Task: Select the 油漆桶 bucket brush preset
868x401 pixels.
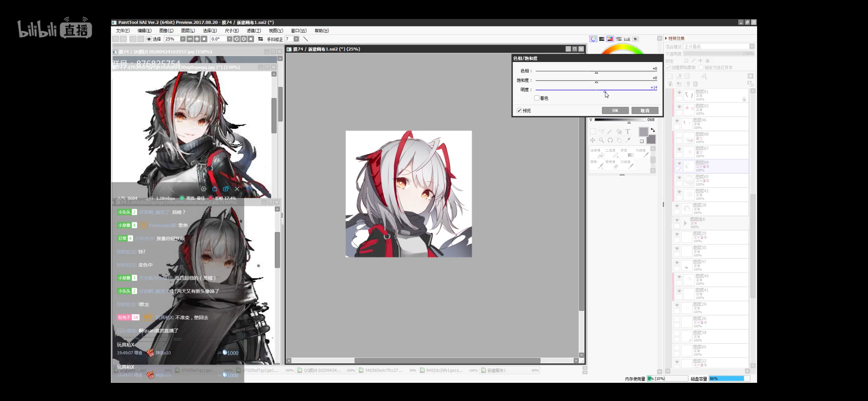Action: point(597,153)
